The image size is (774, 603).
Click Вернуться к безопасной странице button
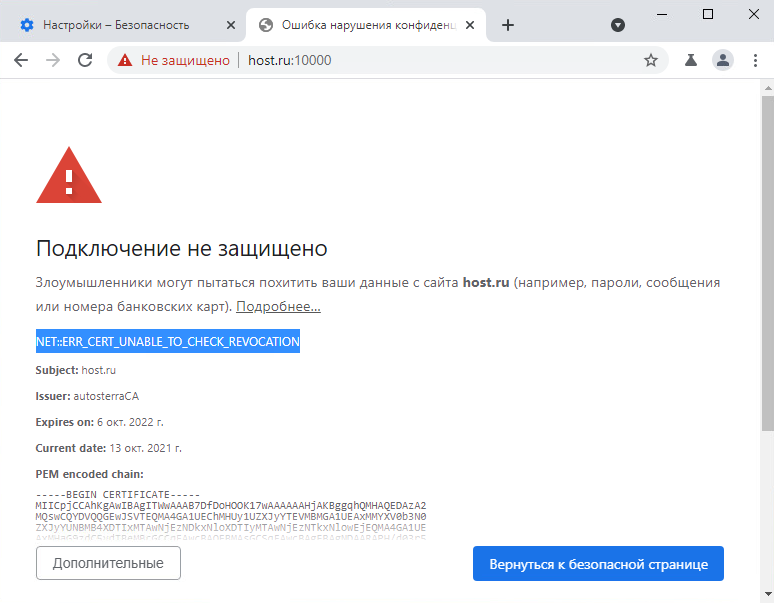pos(598,564)
